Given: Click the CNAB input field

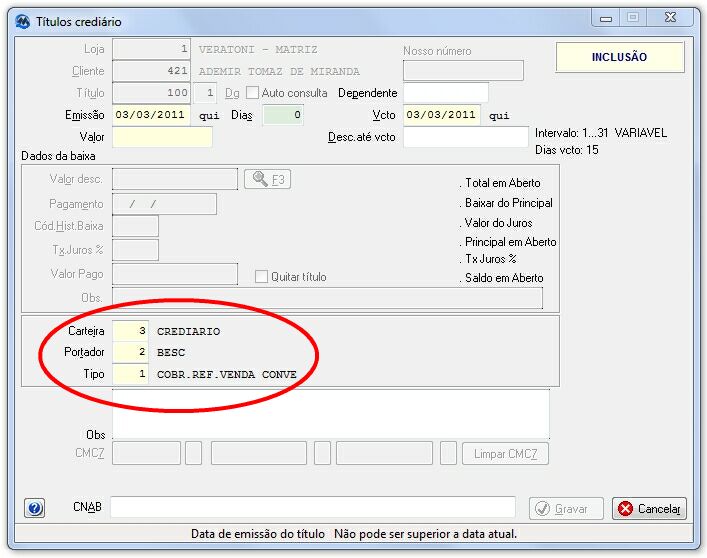Looking at the screenshot, I should [313, 507].
